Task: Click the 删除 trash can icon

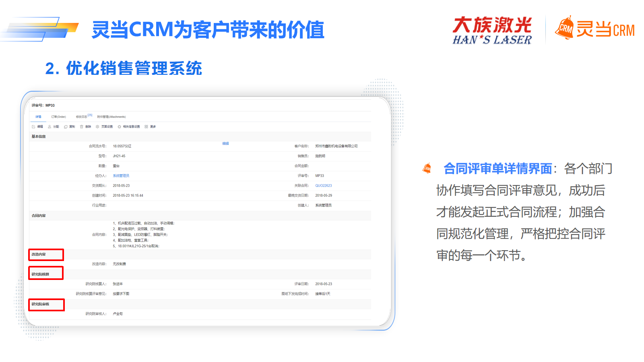Action: pyautogui.click(x=82, y=127)
